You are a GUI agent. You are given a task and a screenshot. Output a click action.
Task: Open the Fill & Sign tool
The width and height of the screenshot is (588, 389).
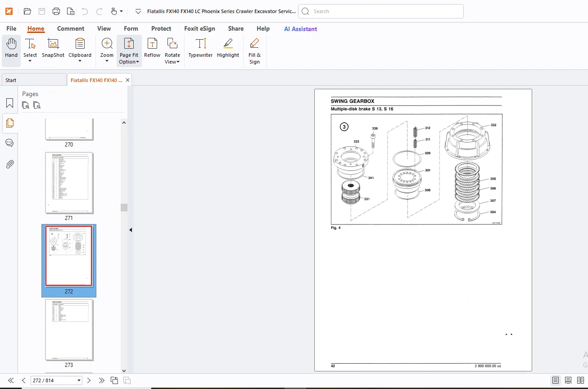[x=254, y=51]
